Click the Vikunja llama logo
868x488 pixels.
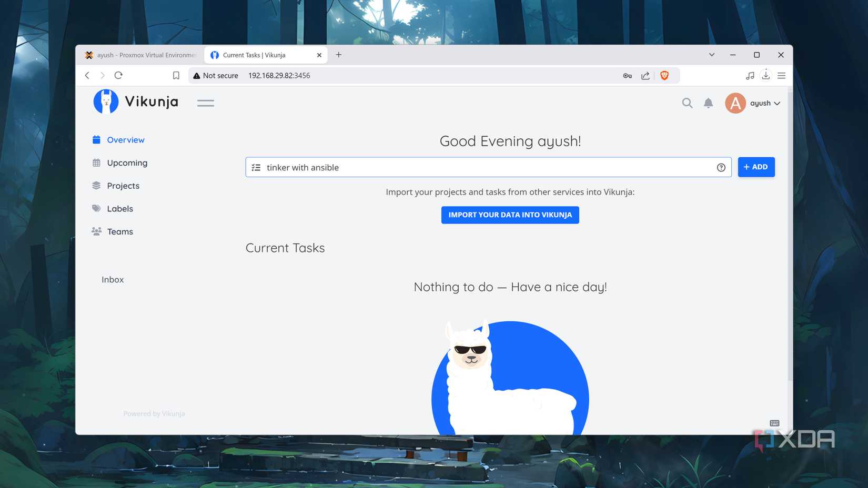[x=107, y=101]
